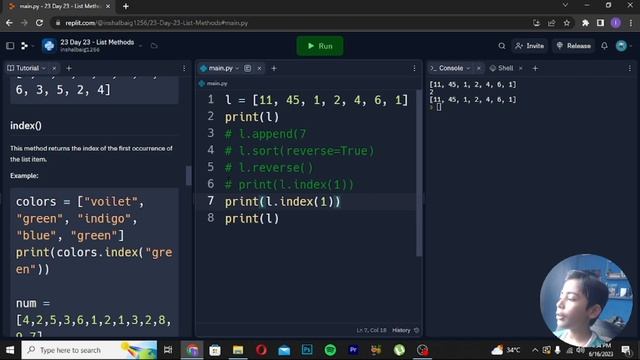Add a new tab in Console pane
Viewport: 640px width, 360px height.
point(535,68)
